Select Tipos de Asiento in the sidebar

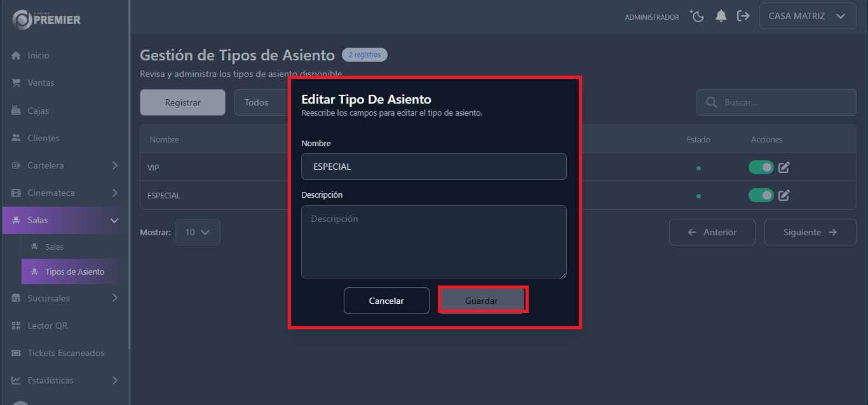[x=72, y=271]
